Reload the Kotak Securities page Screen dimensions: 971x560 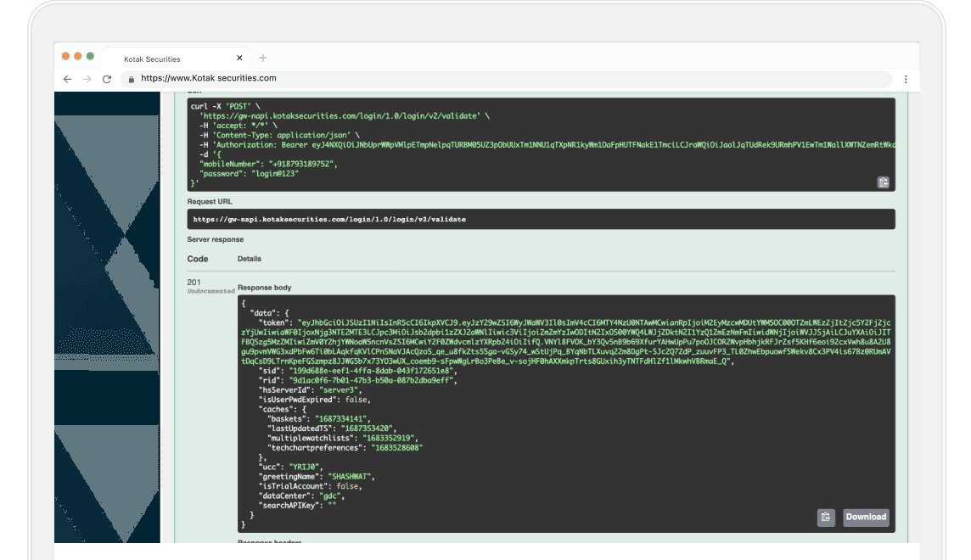tap(105, 77)
